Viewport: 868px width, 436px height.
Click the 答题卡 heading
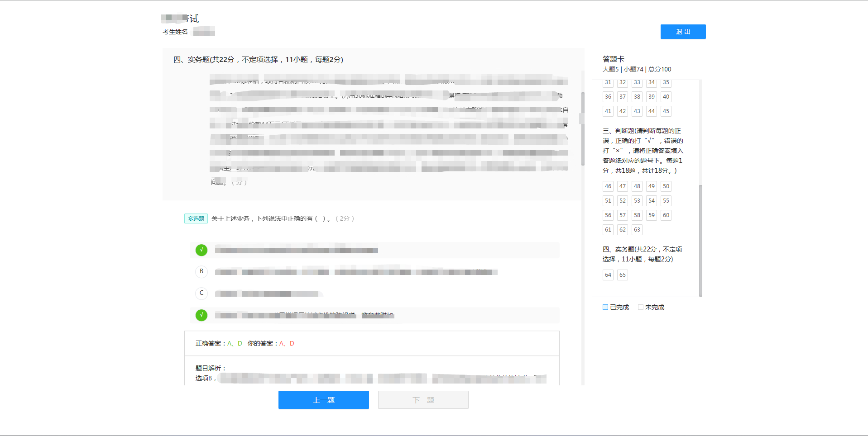click(614, 59)
